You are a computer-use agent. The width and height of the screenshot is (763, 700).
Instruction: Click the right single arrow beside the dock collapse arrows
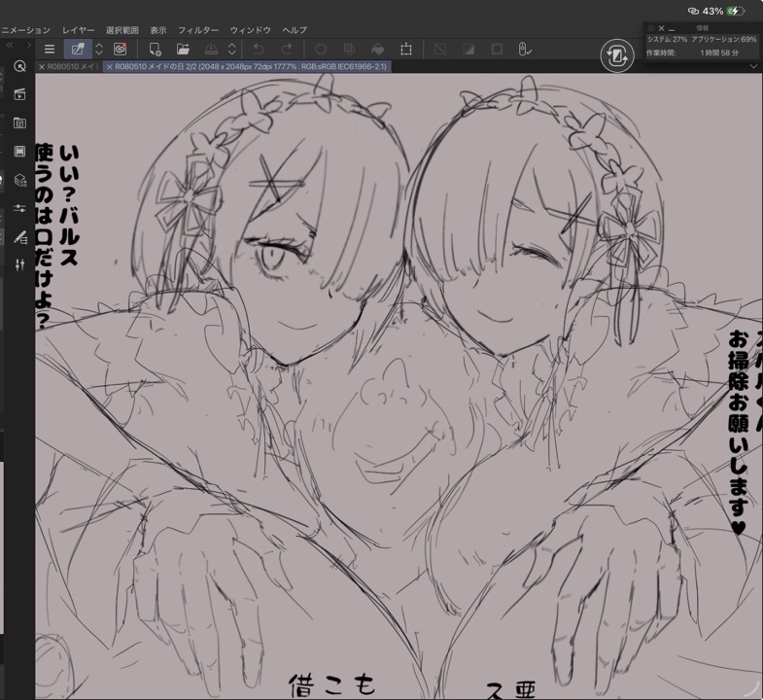point(29,45)
